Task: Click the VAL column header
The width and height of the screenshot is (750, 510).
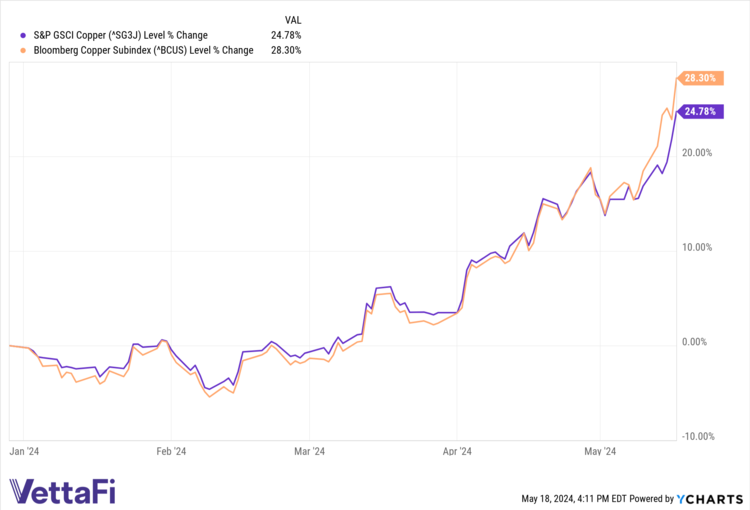Action: [x=292, y=19]
